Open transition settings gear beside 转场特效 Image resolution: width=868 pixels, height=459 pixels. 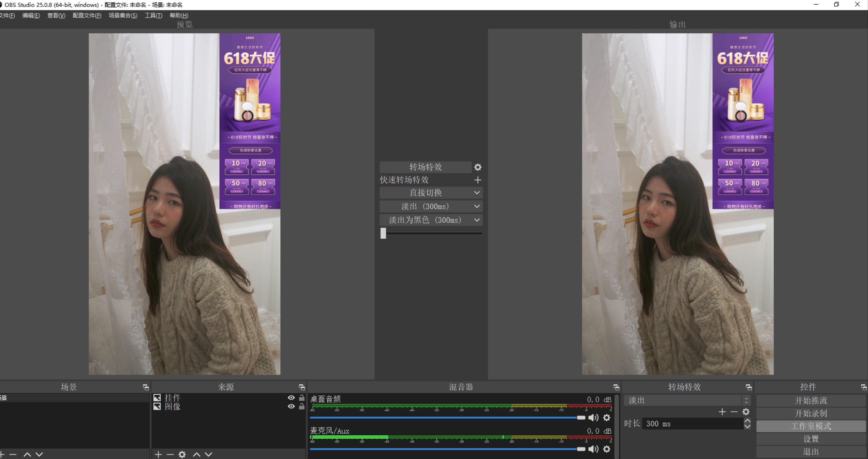[x=478, y=167]
